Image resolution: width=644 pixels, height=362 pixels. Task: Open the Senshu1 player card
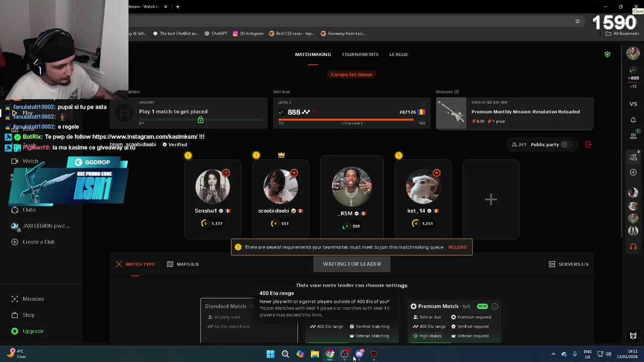point(212,199)
